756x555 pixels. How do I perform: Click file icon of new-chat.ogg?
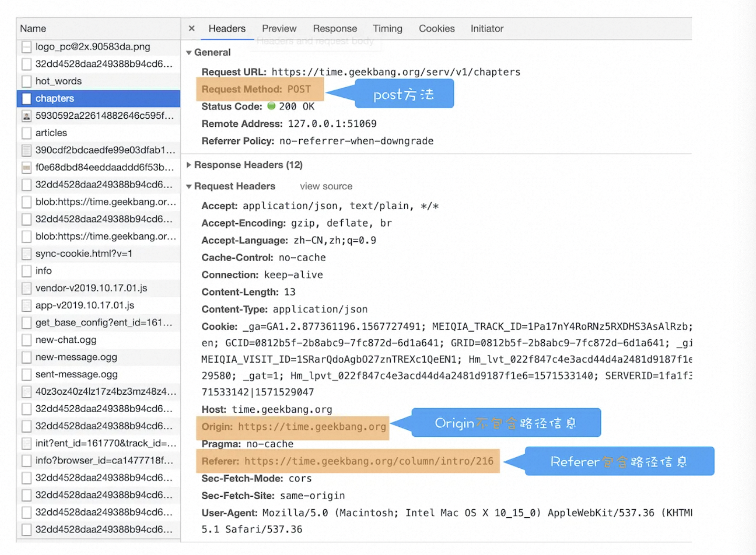click(x=26, y=341)
